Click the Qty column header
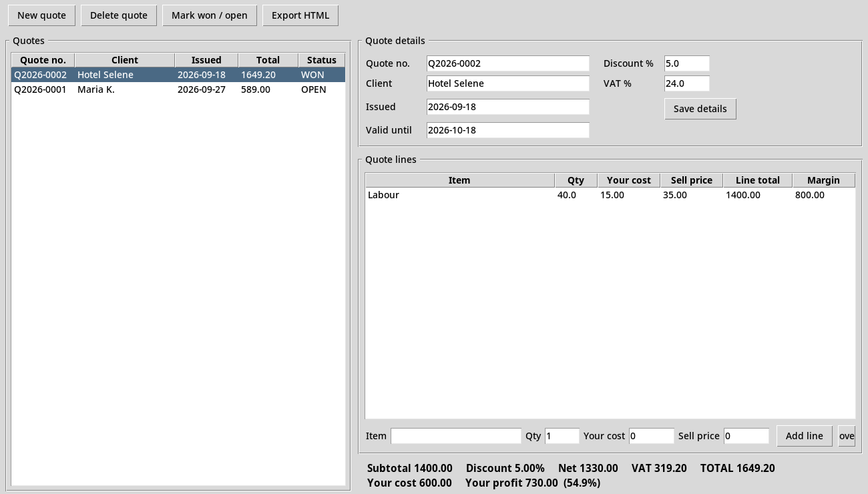The height and width of the screenshot is (494, 868). point(576,180)
